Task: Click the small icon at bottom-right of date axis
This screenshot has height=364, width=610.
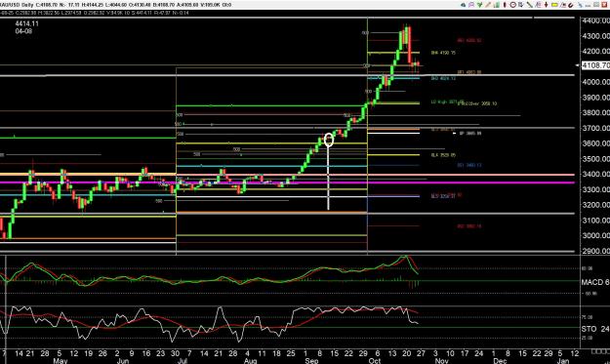Action: (x=600, y=352)
